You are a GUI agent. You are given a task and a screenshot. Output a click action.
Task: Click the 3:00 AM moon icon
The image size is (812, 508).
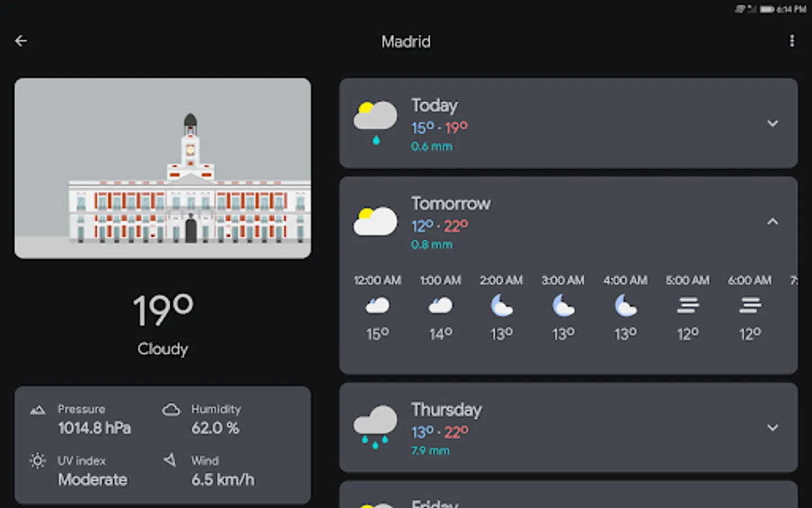pyautogui.click(x=563, y=305)
